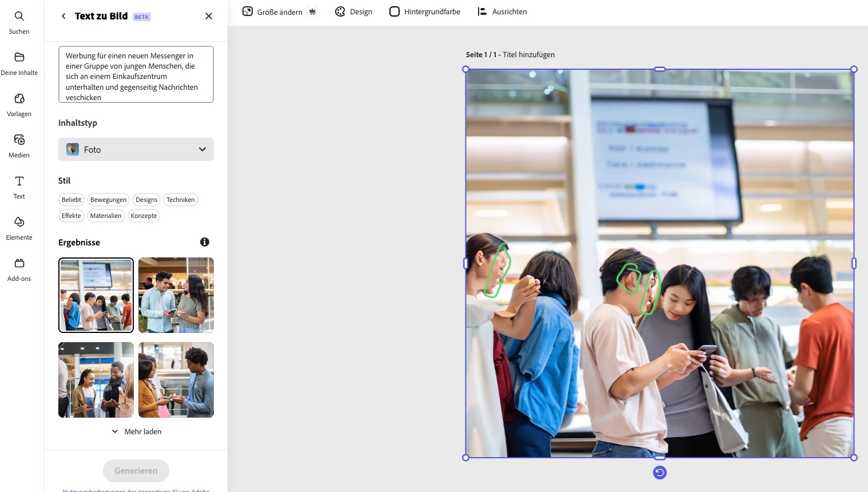The image size is (868, 492).
Task: Click the rotate handle below the image
Action: pos(660,473)
